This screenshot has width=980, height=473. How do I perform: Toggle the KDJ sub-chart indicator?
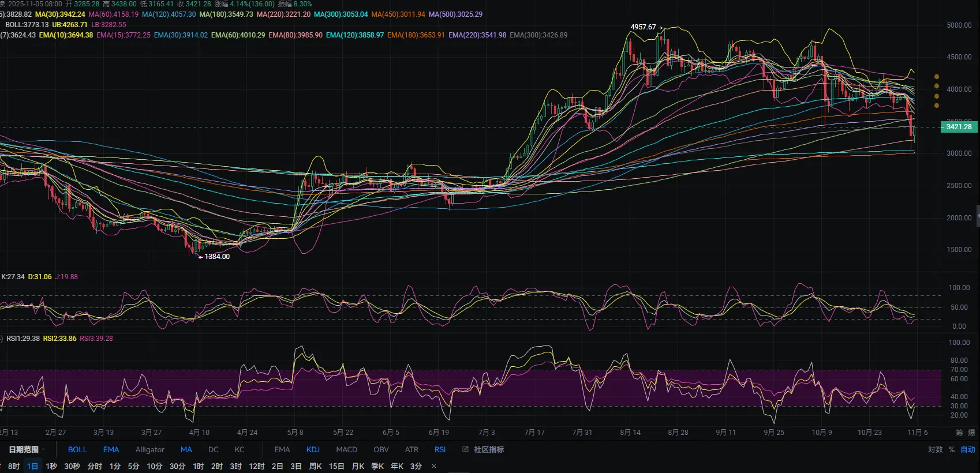pyautogui.click(x=313, y=449)
